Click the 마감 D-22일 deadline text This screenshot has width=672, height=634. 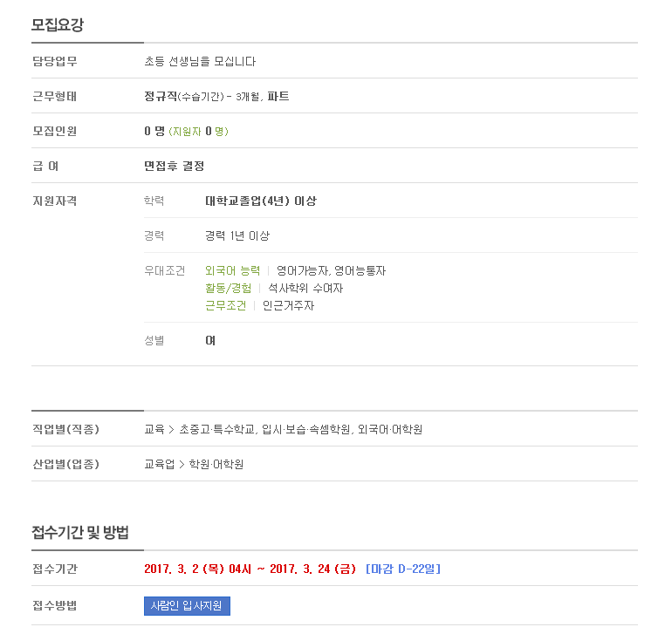403,569
